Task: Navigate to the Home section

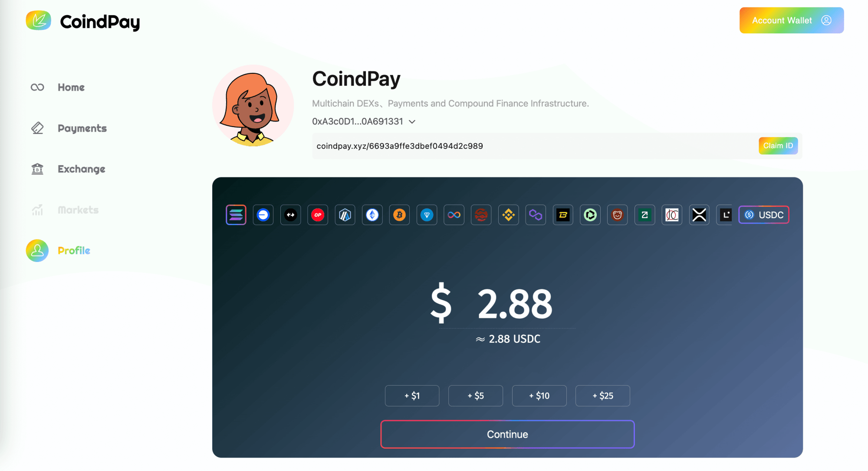Action: point(71,87)
